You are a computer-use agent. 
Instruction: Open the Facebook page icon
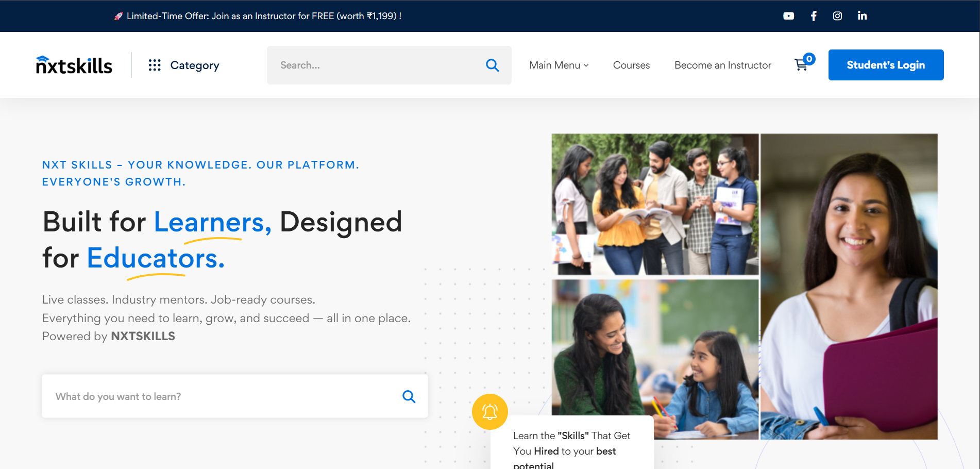coord(814,16)
